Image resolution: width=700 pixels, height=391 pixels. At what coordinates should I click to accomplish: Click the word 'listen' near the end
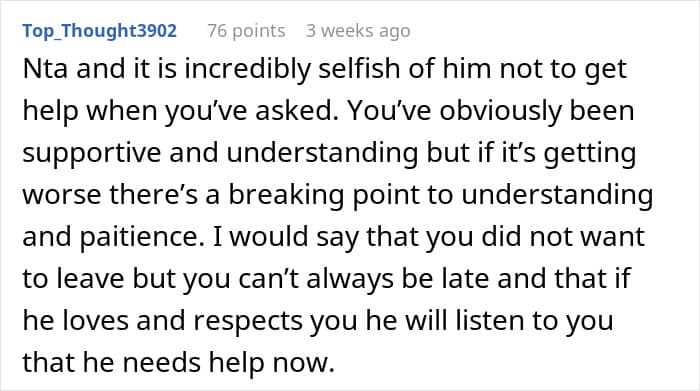point(489,320)
